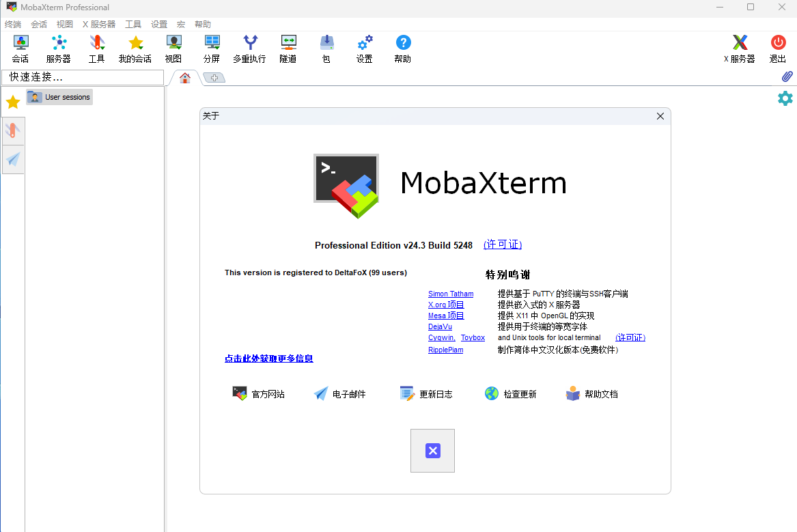Open the 工具 menu in menu bar
This screenshot has width=797, height=532.
point(133,25)
